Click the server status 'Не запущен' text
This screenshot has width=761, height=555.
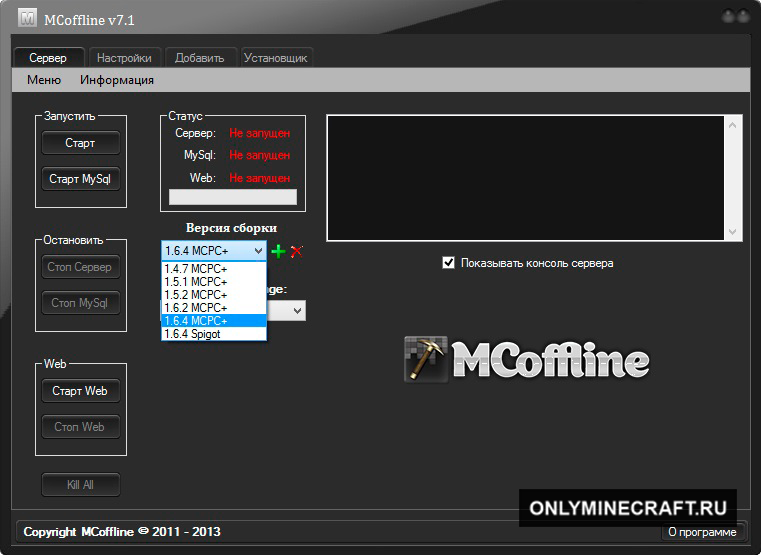(260, 133)
